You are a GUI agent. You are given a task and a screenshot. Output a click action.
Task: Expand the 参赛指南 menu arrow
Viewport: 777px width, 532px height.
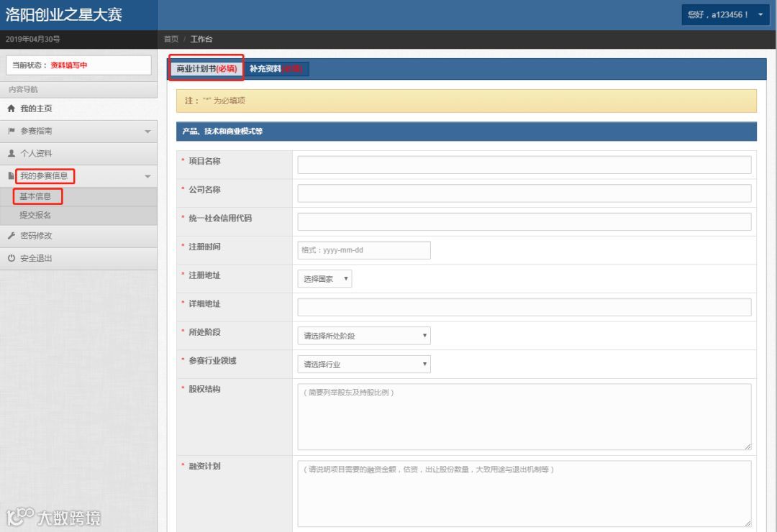147,132
